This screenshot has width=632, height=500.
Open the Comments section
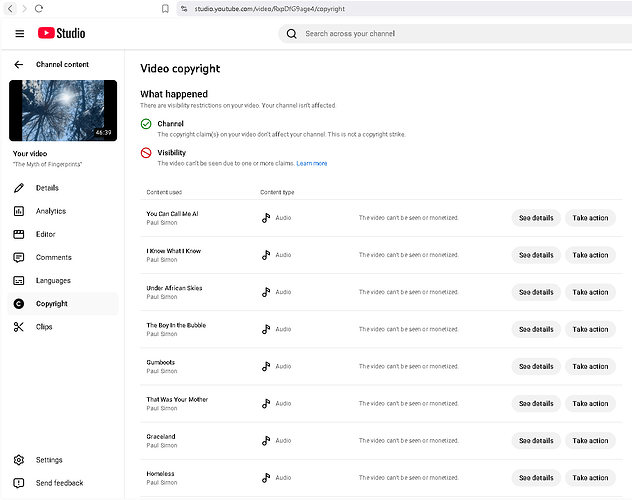(x=53, y=257)
